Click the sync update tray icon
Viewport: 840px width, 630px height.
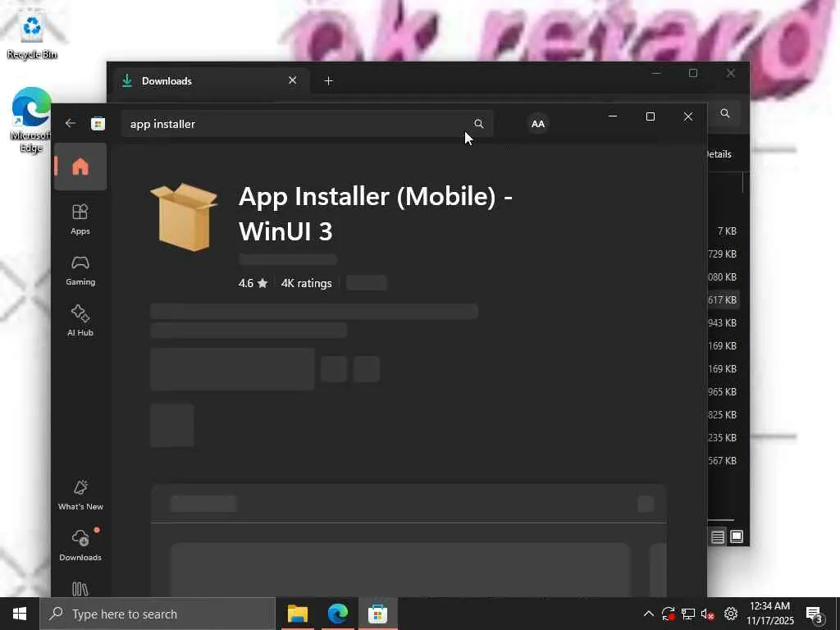coord(668,614)
